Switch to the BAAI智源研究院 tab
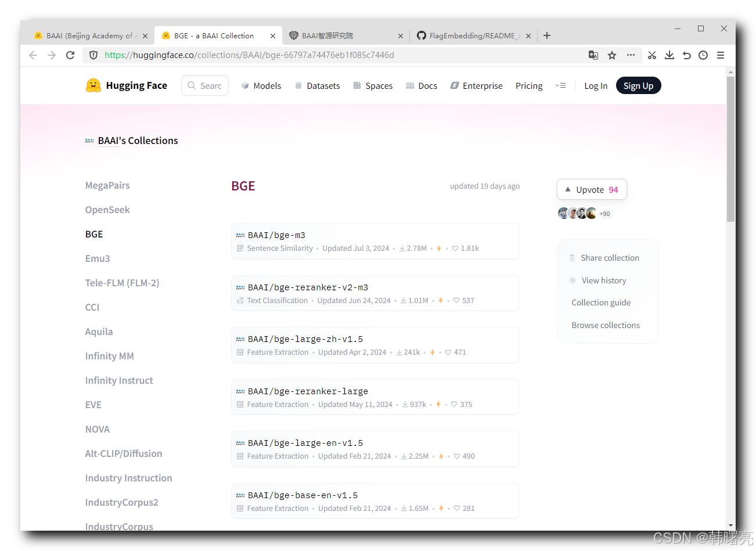 [x=346, y=35]
